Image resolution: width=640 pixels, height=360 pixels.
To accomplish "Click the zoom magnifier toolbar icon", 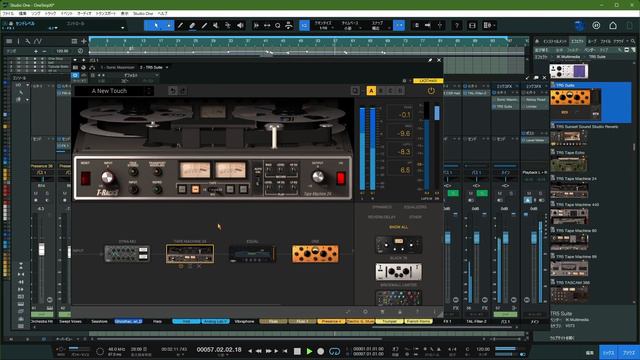I will [x=278, y=25].
